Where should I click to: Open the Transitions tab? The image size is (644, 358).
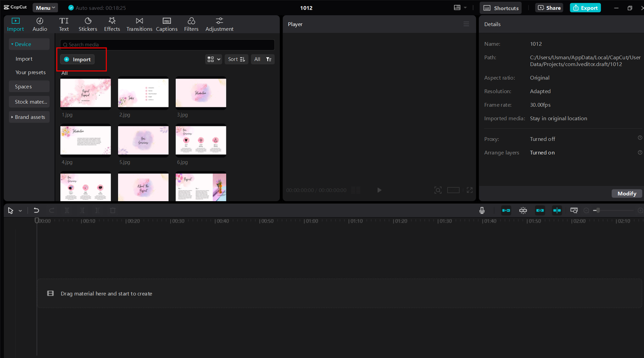[x=139, y=24]
